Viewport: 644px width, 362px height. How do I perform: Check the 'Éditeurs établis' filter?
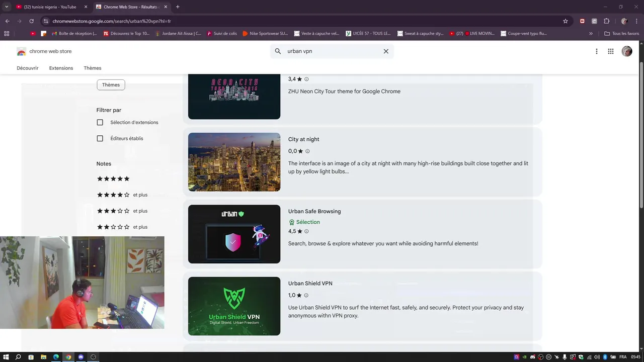tap(100, 138)
